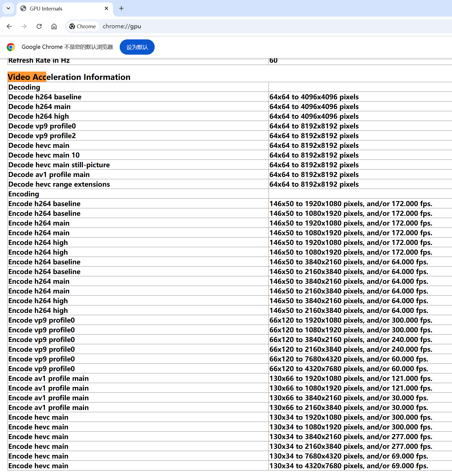Click Decode h264 baseline cell

click(x=138, y=97)
